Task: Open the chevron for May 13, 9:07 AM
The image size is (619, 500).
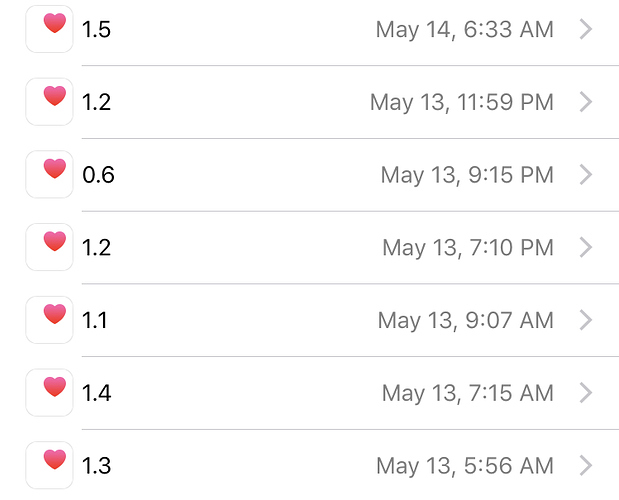Action: 586,320
